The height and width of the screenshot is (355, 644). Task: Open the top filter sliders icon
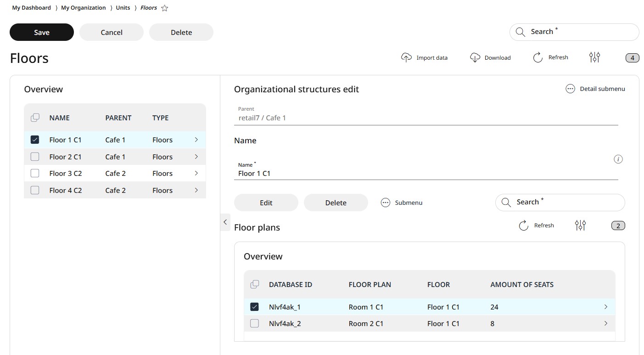click(594, 57)
